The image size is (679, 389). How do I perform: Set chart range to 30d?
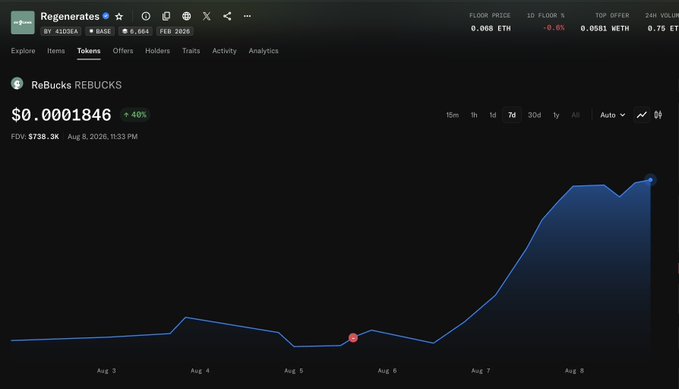point(534,115)
